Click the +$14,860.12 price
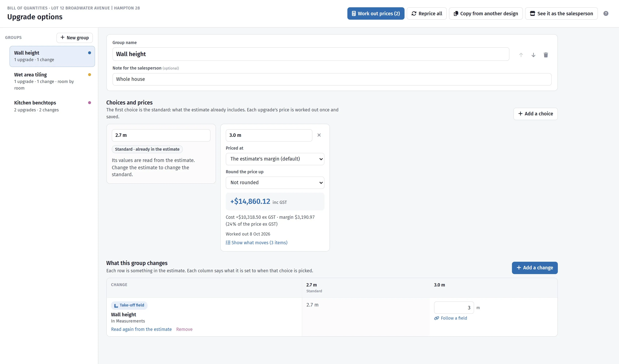Screen dimensions: 619x364 click(x=250, y=201)
